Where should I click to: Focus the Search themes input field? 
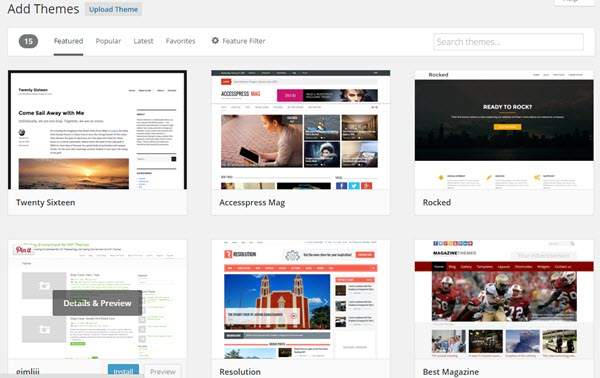coord(509,42)
